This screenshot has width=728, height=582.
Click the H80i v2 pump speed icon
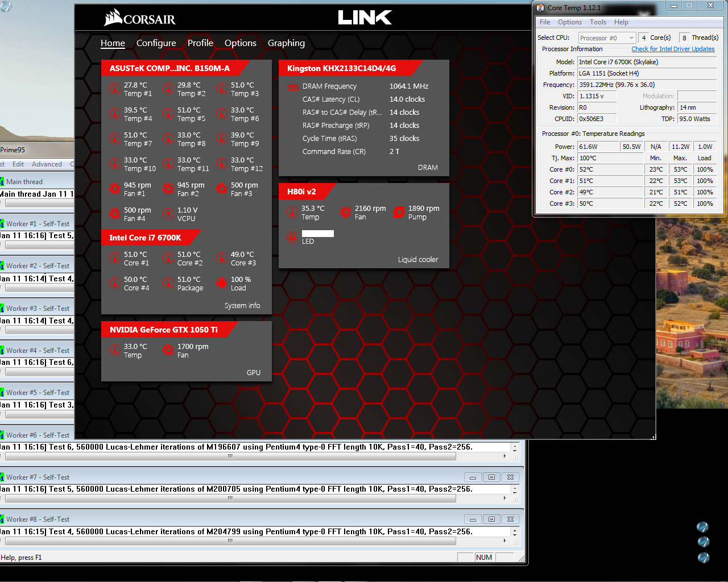click(x=399, y=213)
